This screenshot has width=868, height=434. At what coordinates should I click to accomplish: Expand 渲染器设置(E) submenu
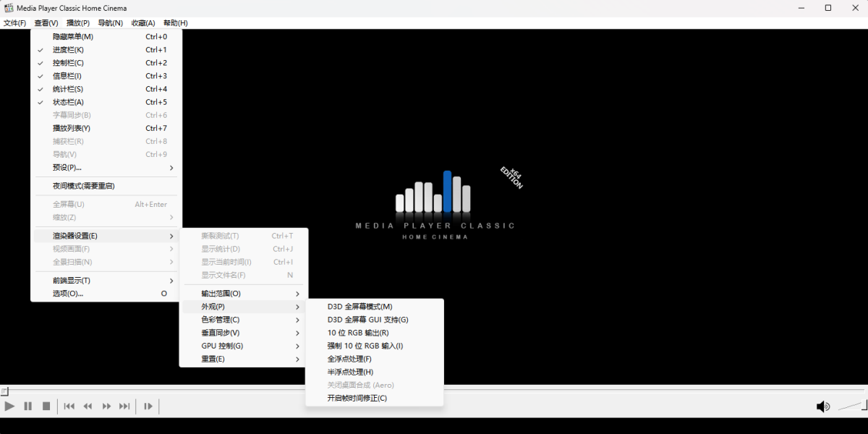pos(106,236)
